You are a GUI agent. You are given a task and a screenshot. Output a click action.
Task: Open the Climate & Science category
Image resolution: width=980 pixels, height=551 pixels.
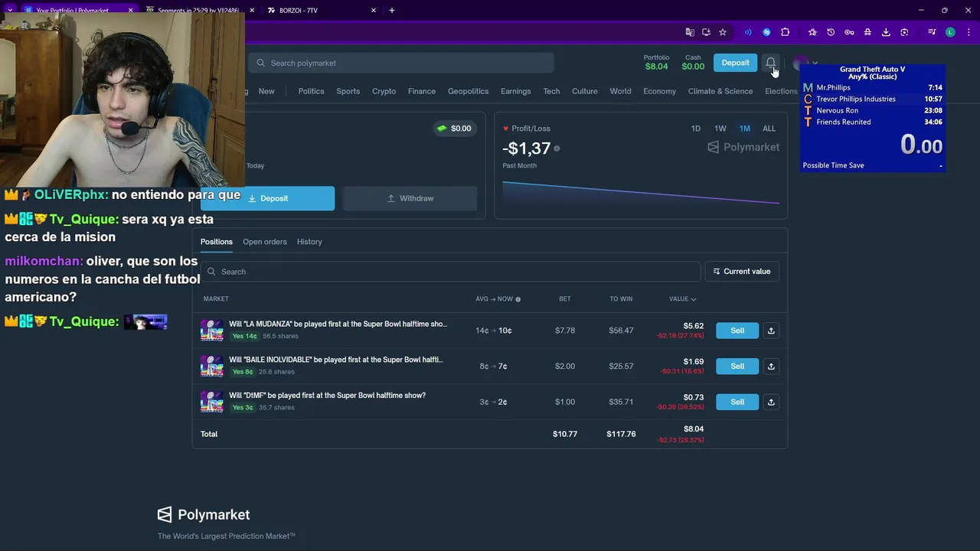(720, 91)
